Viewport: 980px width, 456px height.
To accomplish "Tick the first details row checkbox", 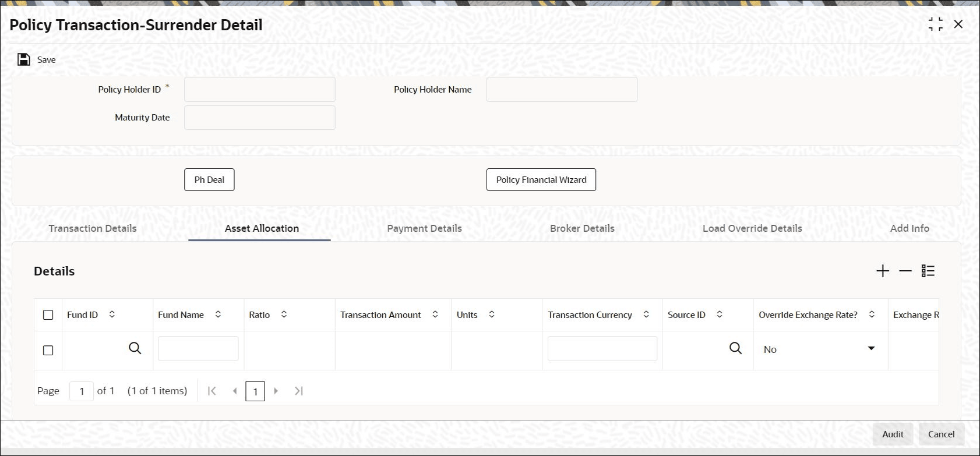I will click(x=48, y=351).
